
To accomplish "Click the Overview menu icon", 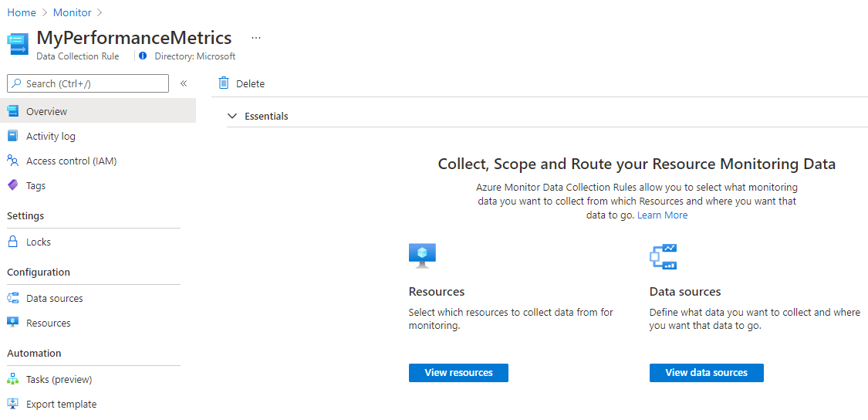I will click(13, 111).
